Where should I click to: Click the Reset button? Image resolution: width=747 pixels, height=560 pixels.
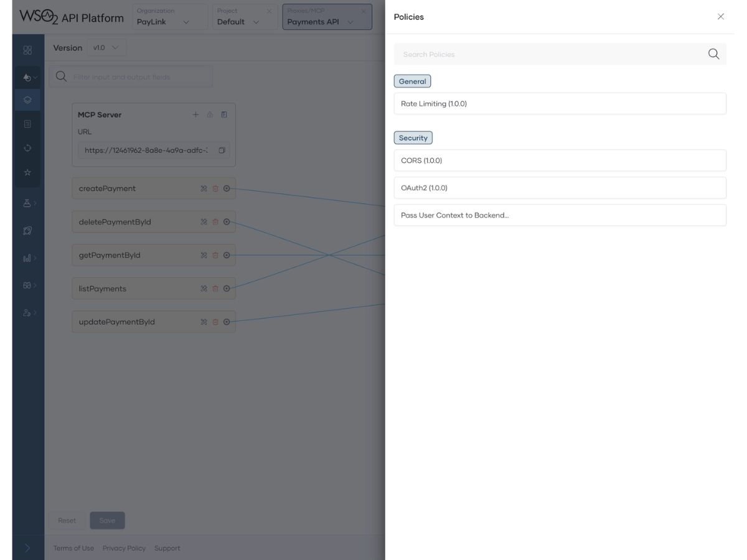67,521
